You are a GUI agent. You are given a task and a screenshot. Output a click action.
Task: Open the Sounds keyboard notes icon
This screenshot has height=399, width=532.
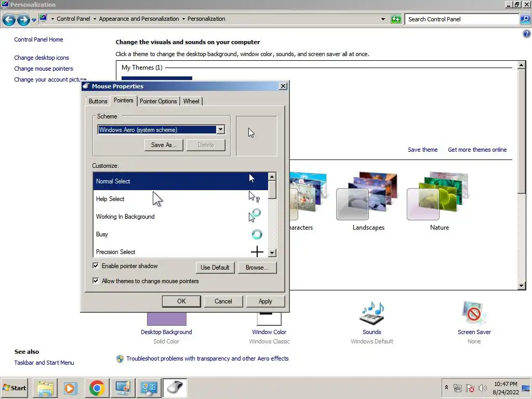372,313
